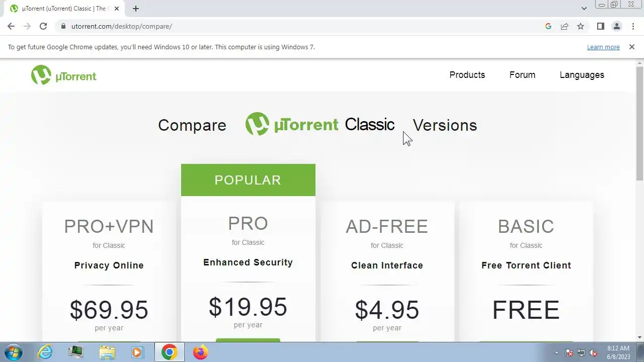This screenshot has height=362, width=644.
Task: Open a new tab with plus button
Action: click(136, 9)
